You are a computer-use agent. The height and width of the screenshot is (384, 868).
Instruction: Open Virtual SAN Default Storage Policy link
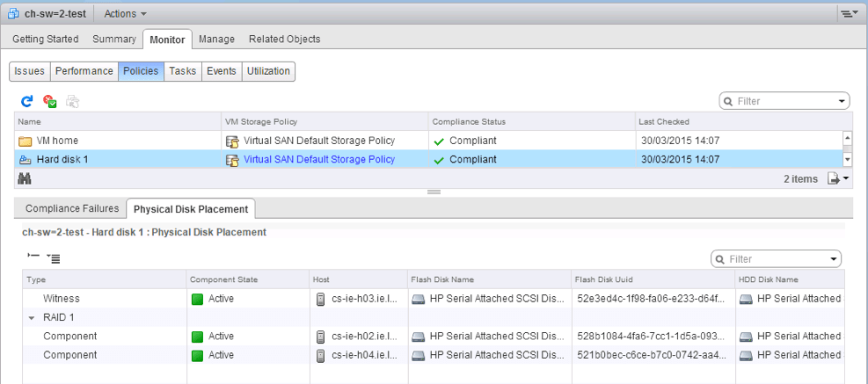(318, 160)
